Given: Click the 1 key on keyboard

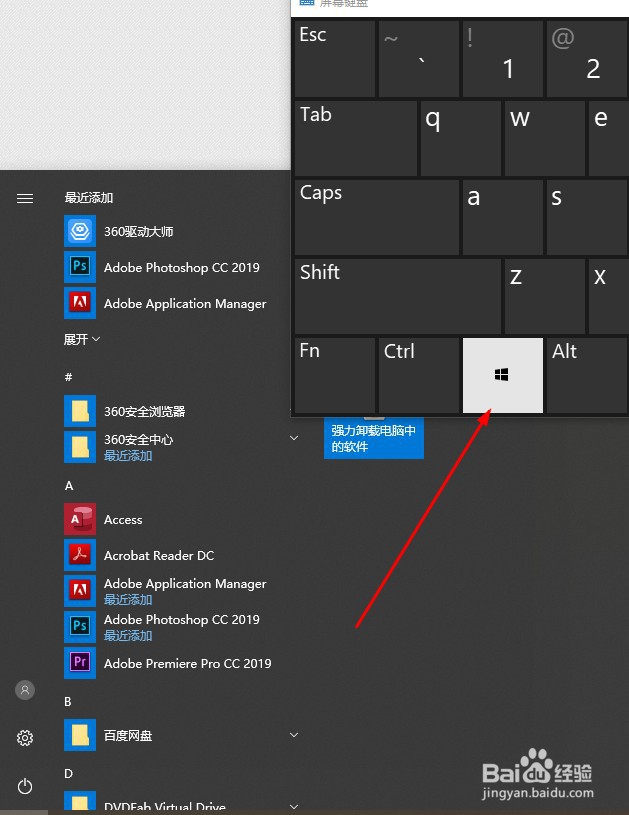Looking at the screenshot, I should 503,59.
